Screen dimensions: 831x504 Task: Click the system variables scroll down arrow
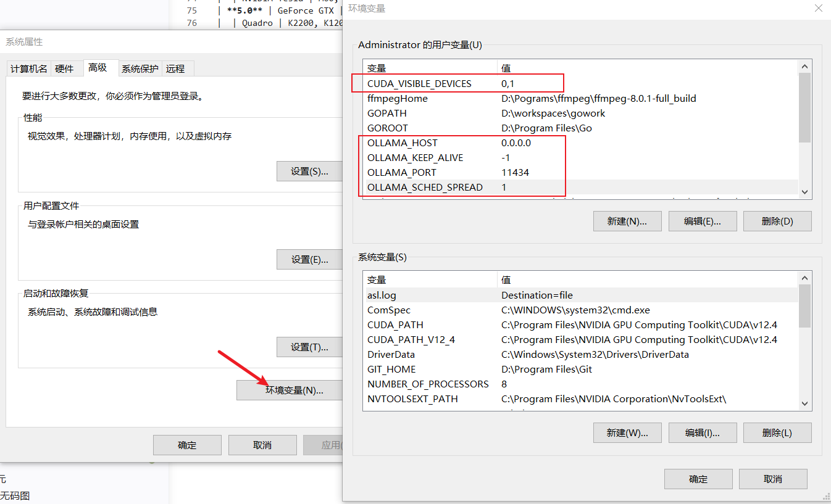804,403
